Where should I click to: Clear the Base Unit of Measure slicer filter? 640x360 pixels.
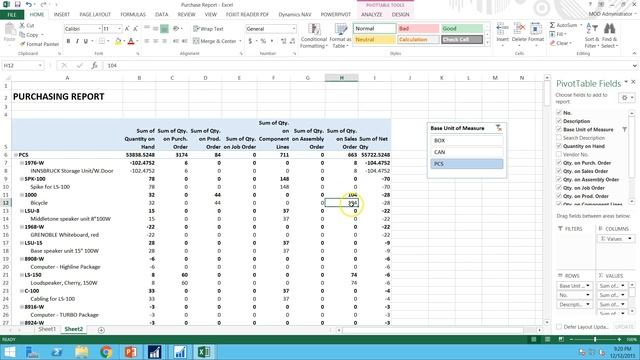[x=499, y=128]
